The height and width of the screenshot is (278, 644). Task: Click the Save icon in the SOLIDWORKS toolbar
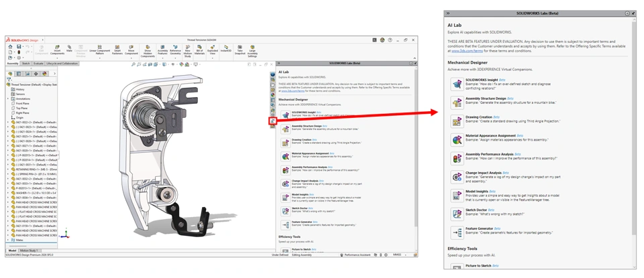(x=19, y=46)
